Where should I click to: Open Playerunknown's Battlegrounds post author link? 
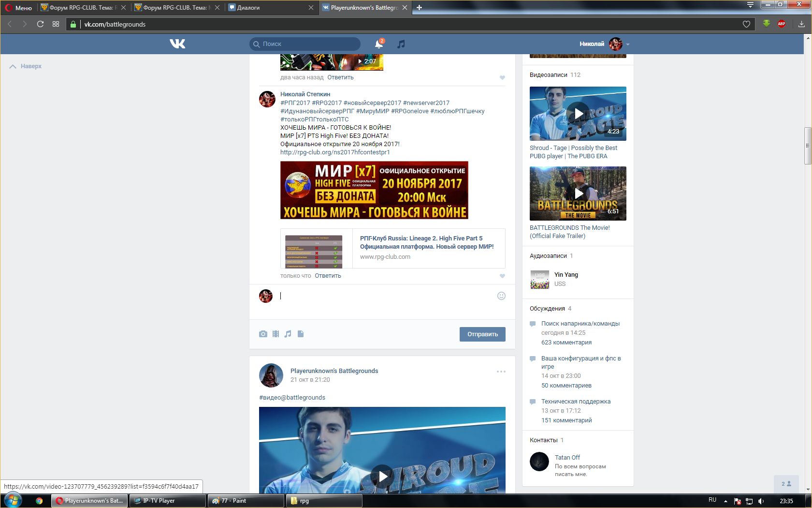click(x=334, y=371)
